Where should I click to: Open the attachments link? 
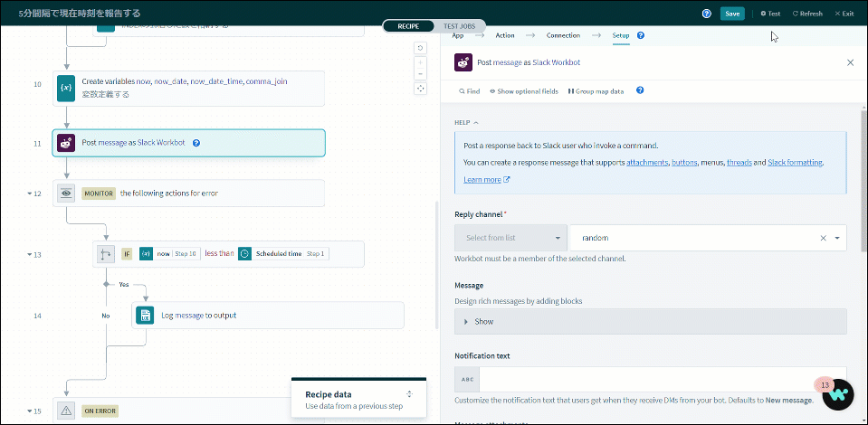tap(647, 163)
